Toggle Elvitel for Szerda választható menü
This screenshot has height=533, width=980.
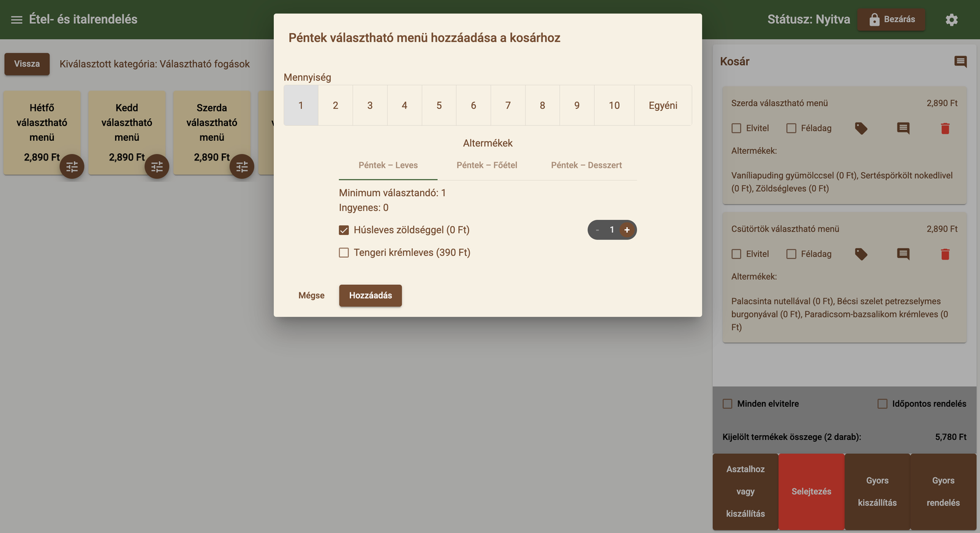[x=737, y=128]
